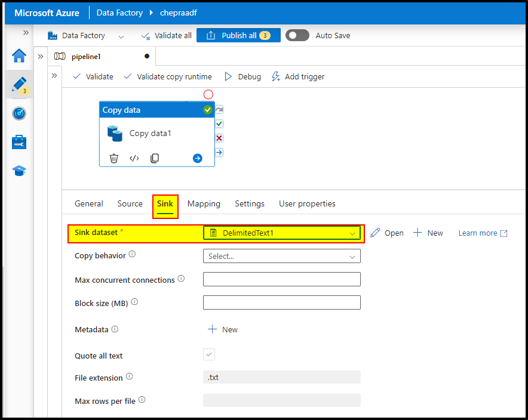The image size is (528, 420).
Task: Open the Author pencil icon
Action: 19,84
